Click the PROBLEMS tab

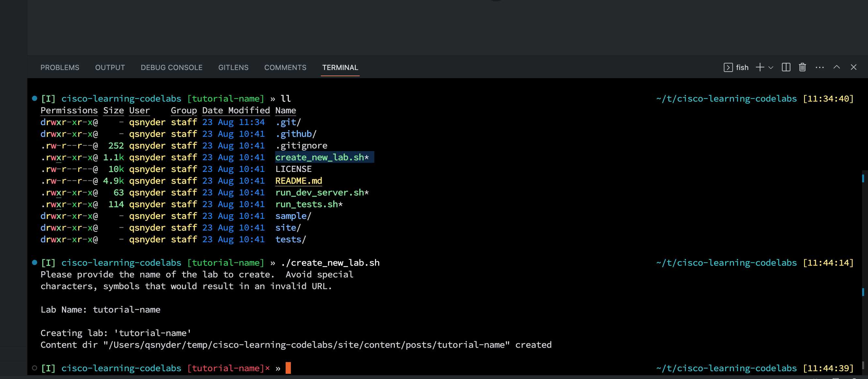(x=60, y=67)
